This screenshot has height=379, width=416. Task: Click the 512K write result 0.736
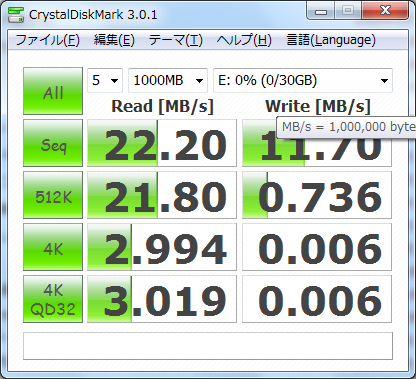[317, 195]
